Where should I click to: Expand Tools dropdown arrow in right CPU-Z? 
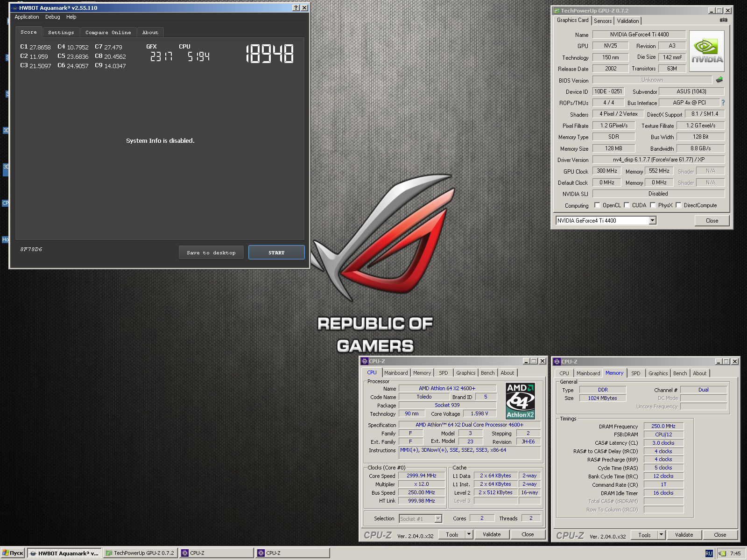pyautogui.click(x=662, y=535)
